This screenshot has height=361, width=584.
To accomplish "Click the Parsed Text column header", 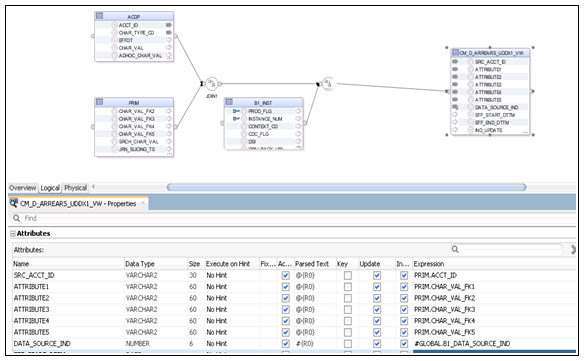I will point(315,264).
